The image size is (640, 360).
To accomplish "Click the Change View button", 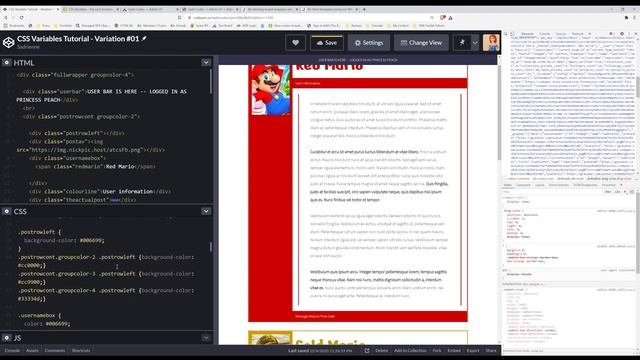I will click(x=421, y=42).
